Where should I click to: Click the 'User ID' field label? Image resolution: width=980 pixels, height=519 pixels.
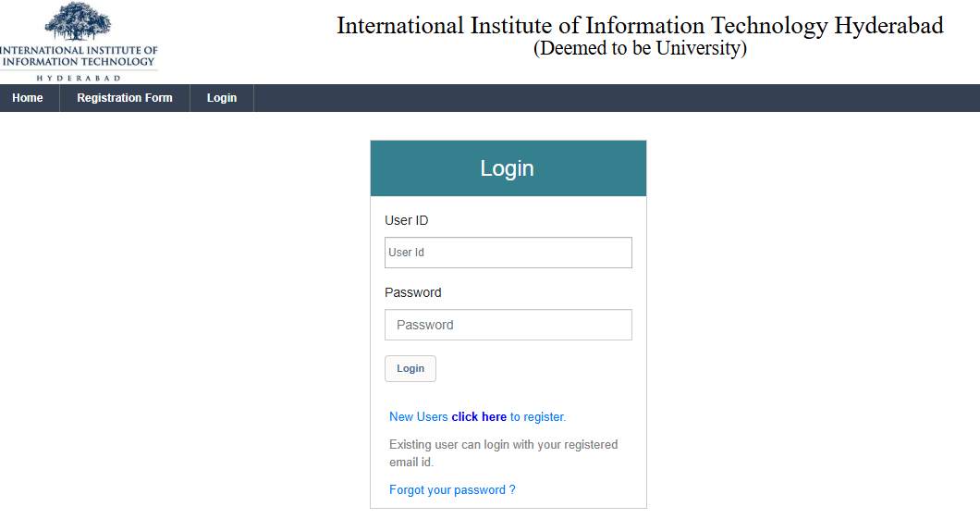click(406, 221)
